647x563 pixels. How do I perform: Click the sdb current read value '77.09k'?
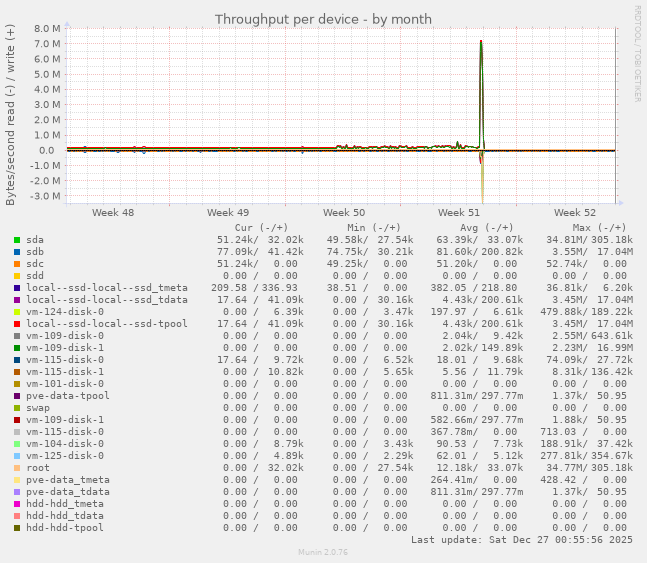click(235, 252)
